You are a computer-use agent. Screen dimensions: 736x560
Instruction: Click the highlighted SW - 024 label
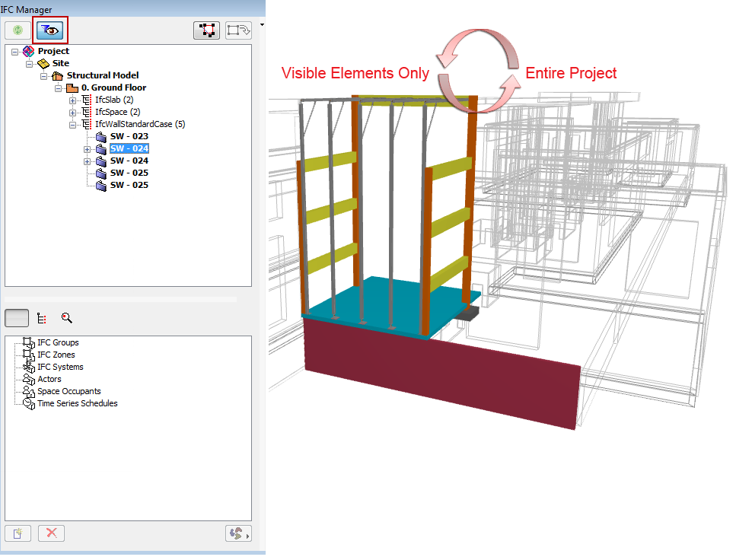click(x=129, y=149)
